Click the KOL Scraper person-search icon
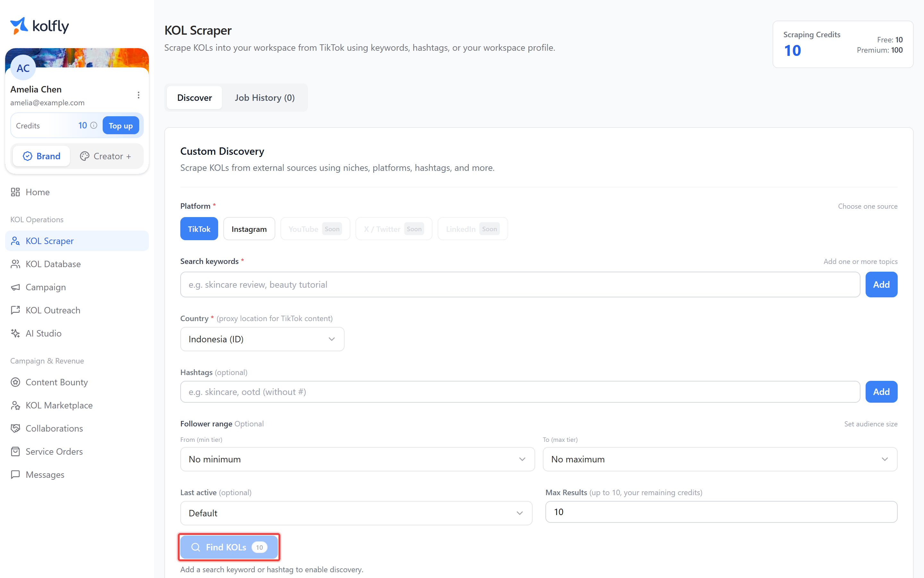 coord(15,241)
